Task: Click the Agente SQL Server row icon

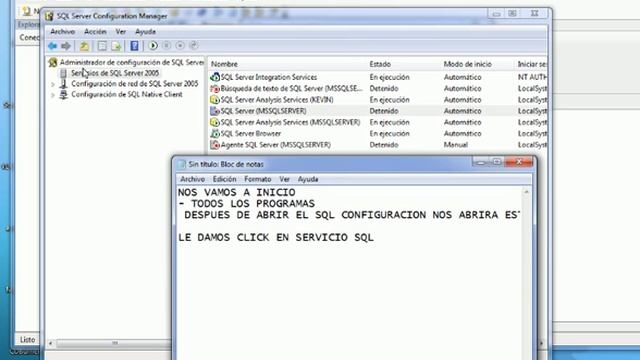Action: click(215, 144)
